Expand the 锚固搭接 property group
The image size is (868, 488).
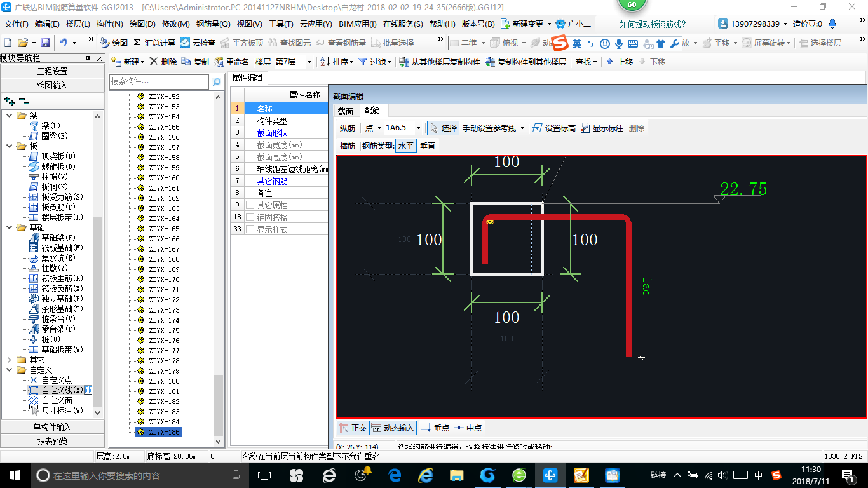click(x=250, y=217)
